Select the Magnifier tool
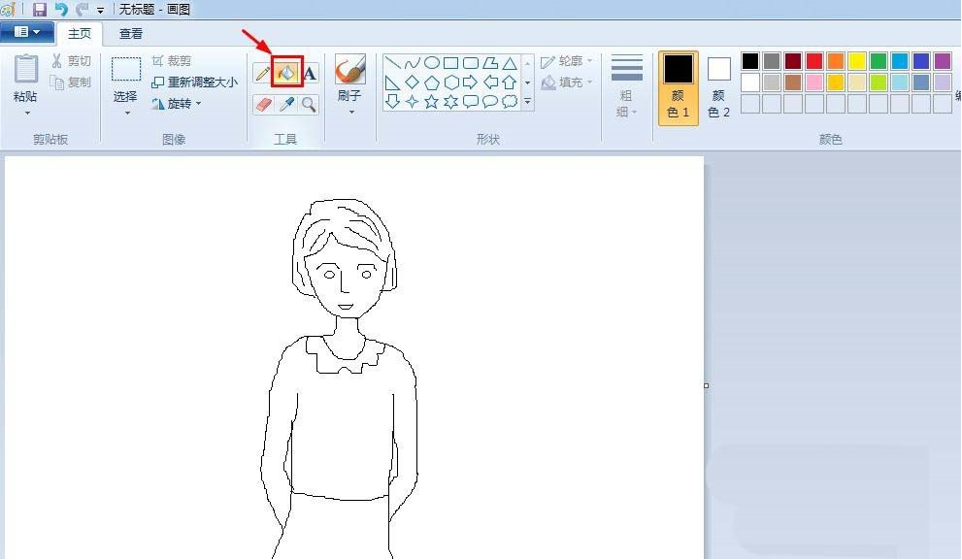Screen dimensions: 962x560 (309, 103)
